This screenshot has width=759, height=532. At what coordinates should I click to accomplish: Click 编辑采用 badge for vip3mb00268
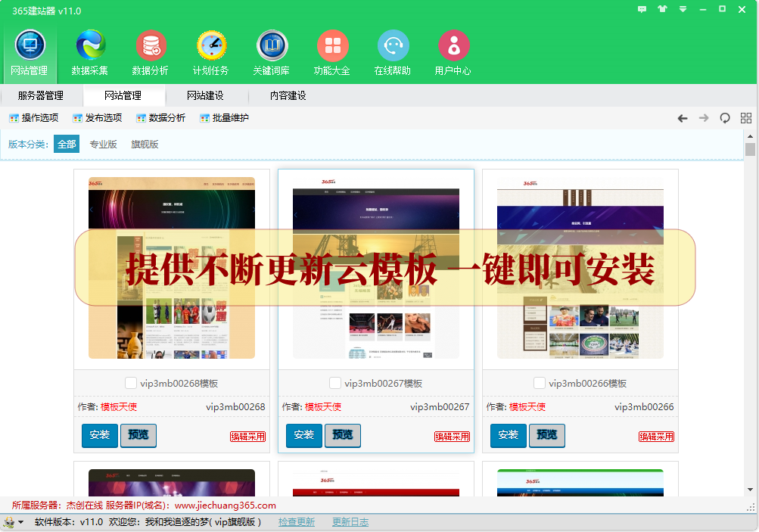coord(248,437)
